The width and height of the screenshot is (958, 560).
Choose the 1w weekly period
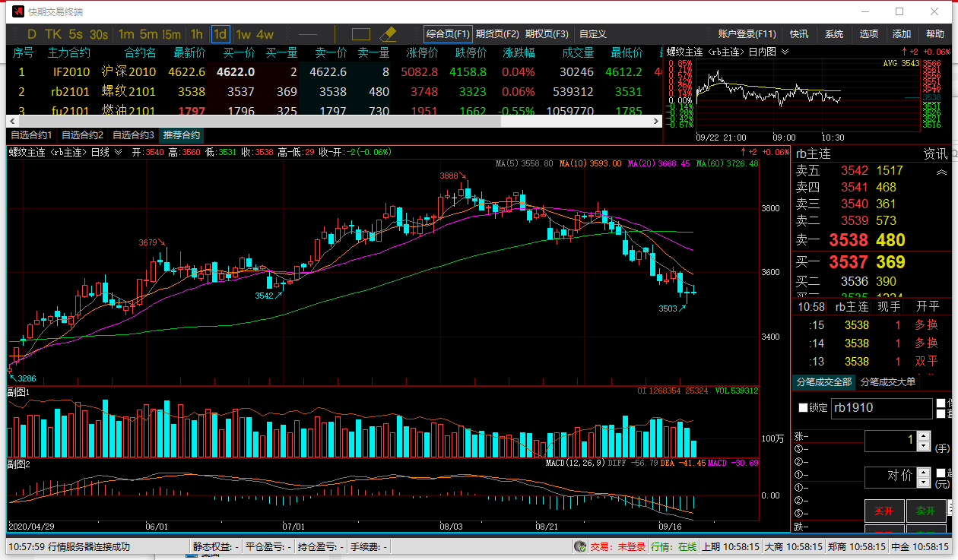(x=243, y=34)
